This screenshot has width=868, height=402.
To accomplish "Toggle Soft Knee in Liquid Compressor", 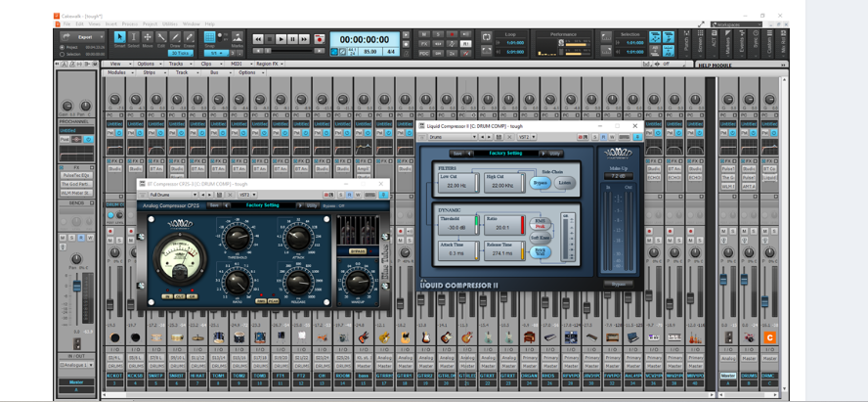I will click(540, 237).
